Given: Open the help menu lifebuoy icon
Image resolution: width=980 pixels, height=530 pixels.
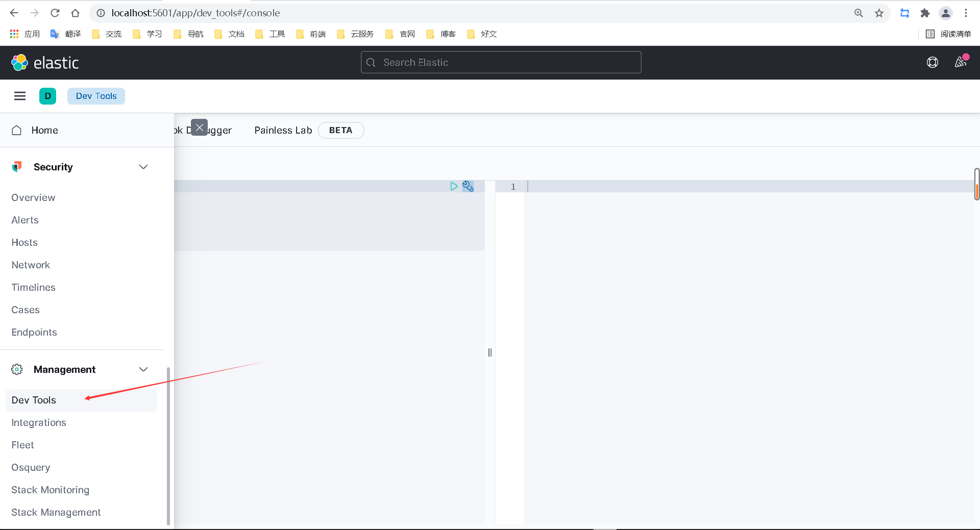Looking at the screenshot, I should 933,62.
